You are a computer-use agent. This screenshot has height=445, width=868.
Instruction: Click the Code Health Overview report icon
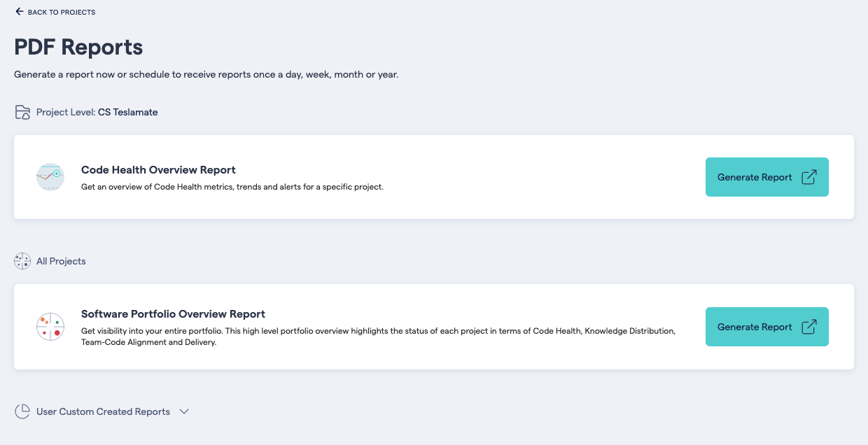pyautogui.click(x=50, y=177)
